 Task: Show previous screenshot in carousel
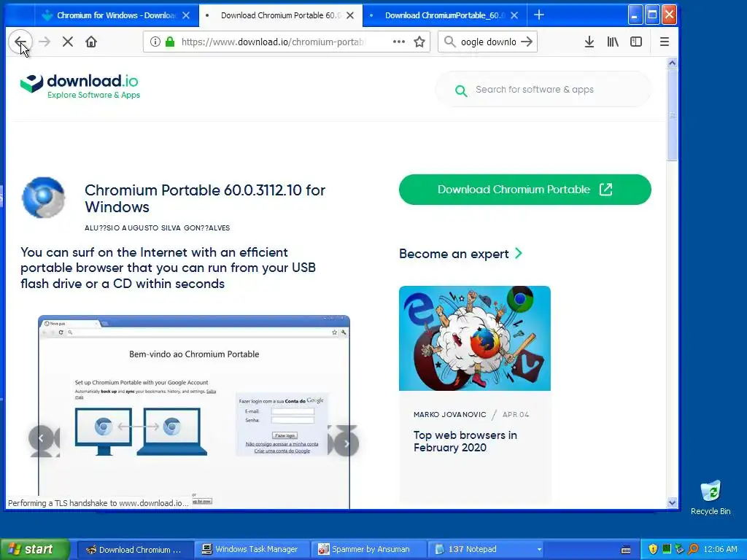[41, 438]
